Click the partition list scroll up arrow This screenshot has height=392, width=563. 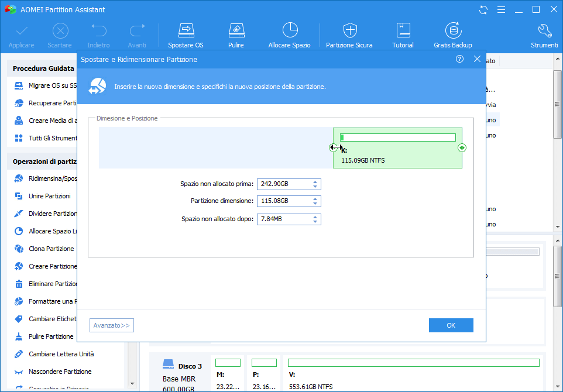(558, 59)
